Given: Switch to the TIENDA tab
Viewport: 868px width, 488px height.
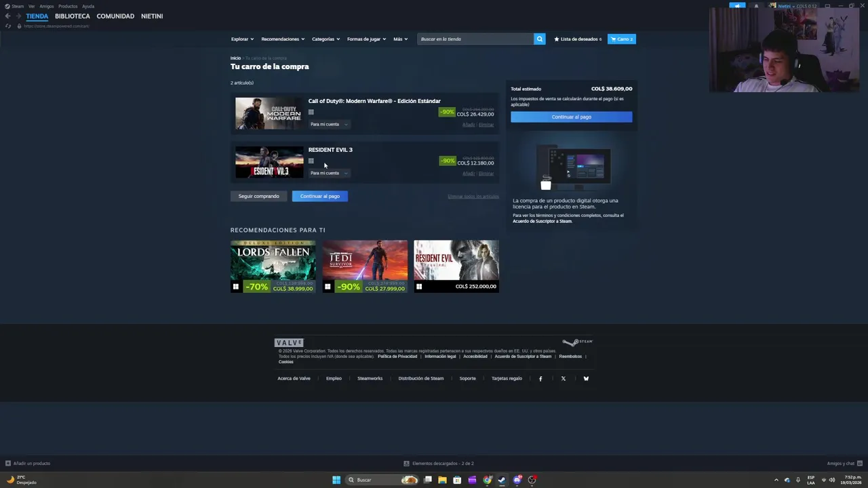Looking at the screenshot, I should (x=37, y=16).
